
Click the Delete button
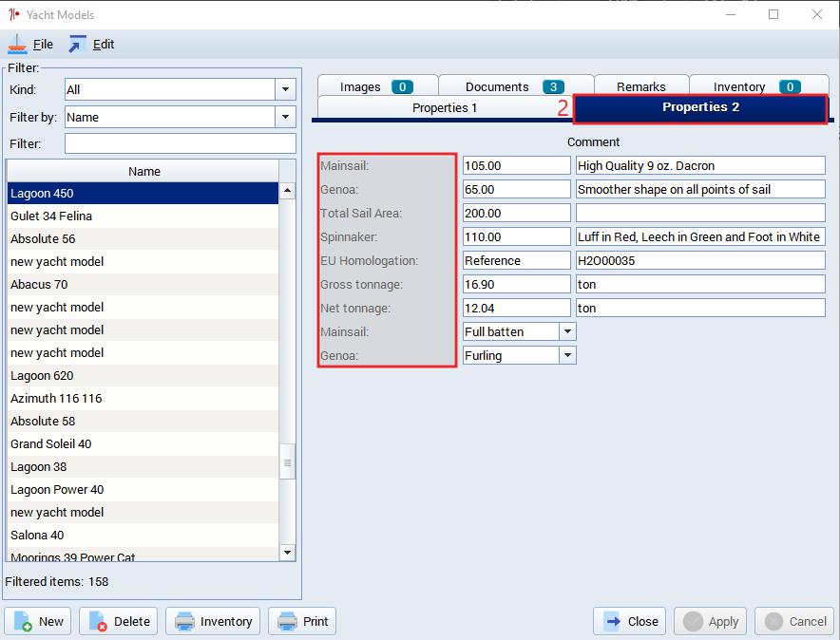click(119, 621)
